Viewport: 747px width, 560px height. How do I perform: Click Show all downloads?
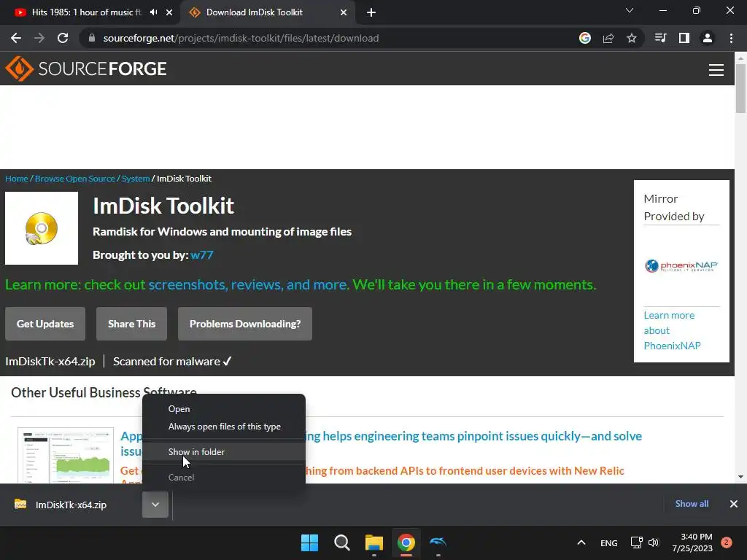point(692,504)
